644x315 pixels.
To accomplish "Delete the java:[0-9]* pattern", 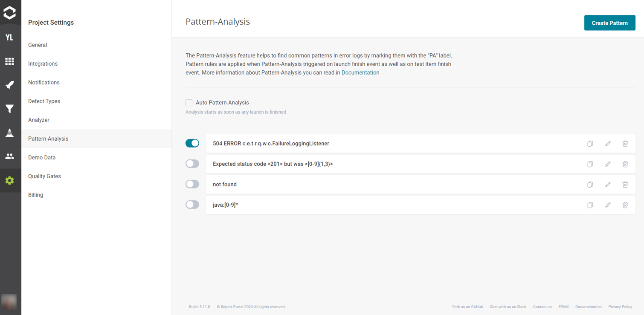I will point(625,205).
